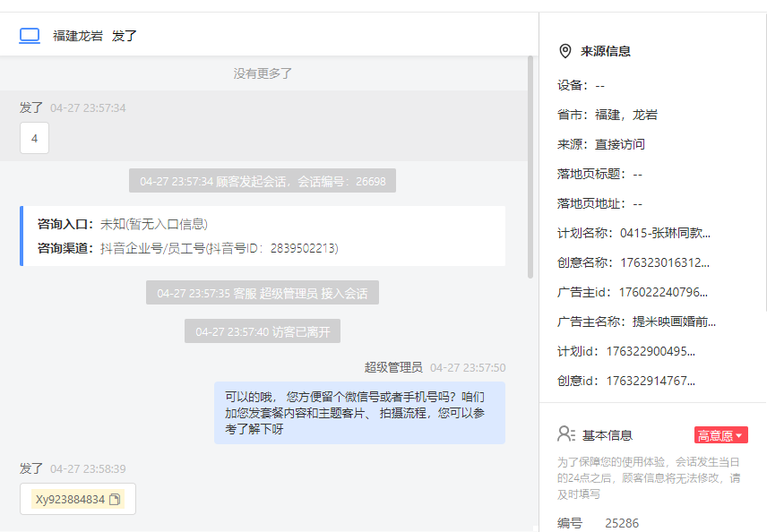Click the session number 26698 notice
This screenshot has height=532, width=767.
point(263,181)
